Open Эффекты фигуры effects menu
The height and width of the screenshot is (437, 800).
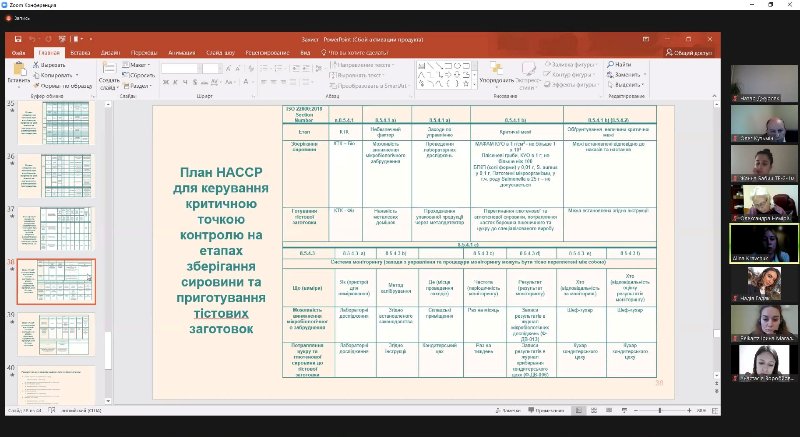tap(571, 85)
